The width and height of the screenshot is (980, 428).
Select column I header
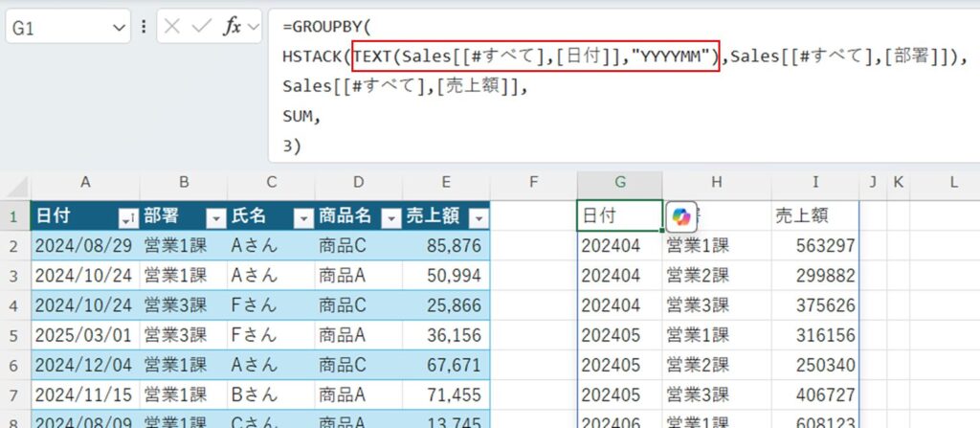(815, 182)
